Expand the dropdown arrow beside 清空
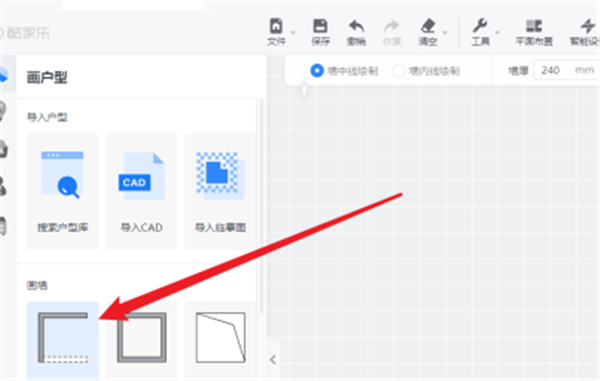The height and width of the screenshot is (381, 600). tap(445, 33)
